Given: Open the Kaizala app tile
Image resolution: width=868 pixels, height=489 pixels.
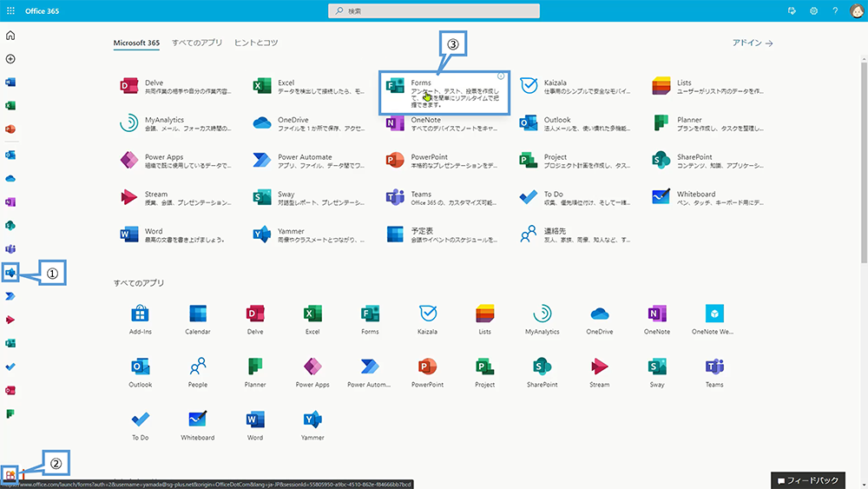Looking at the screenshot, I should 575,86.
